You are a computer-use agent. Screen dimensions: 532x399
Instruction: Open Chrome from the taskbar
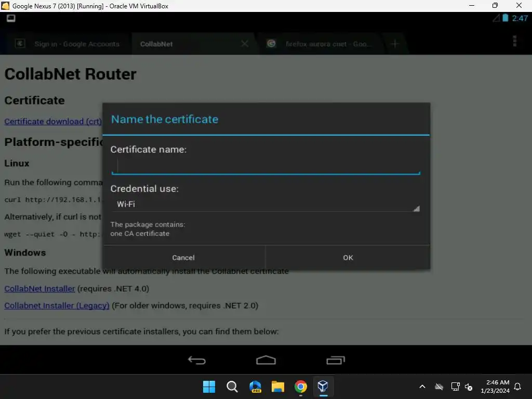click(301, 387)
